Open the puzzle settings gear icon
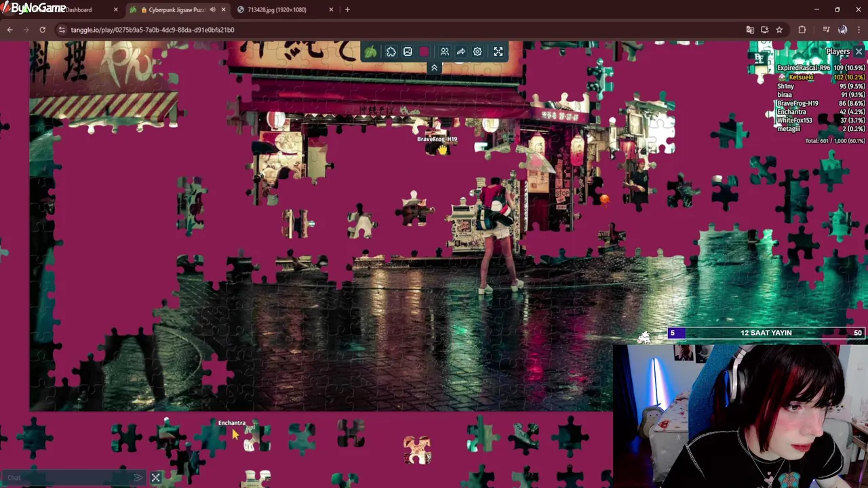The image size is (868, 488). [x=477, y=52]
